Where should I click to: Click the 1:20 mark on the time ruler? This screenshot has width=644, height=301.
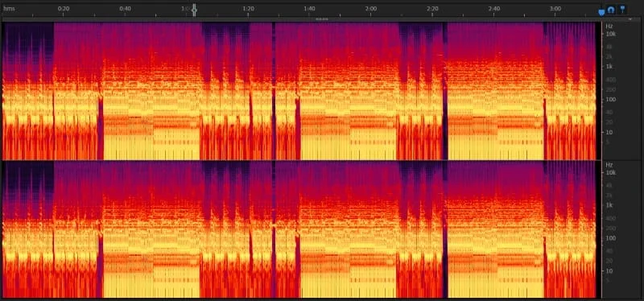click(248, 8)
